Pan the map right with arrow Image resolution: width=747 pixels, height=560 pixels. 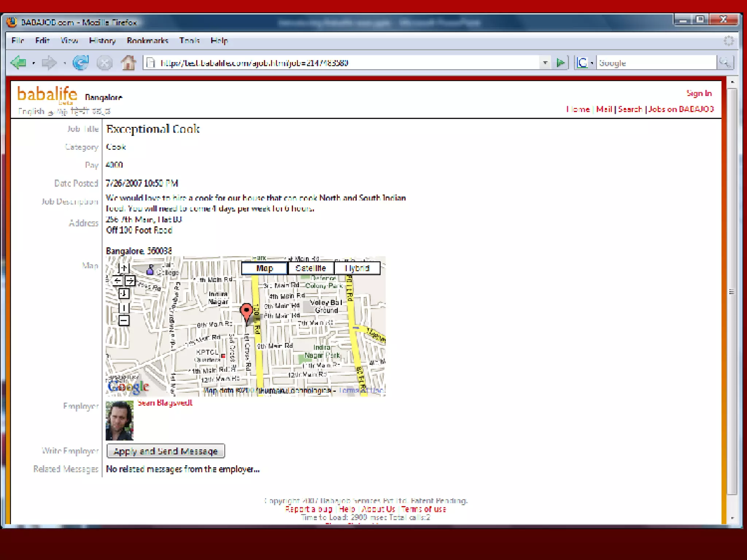tap(130, 281)
